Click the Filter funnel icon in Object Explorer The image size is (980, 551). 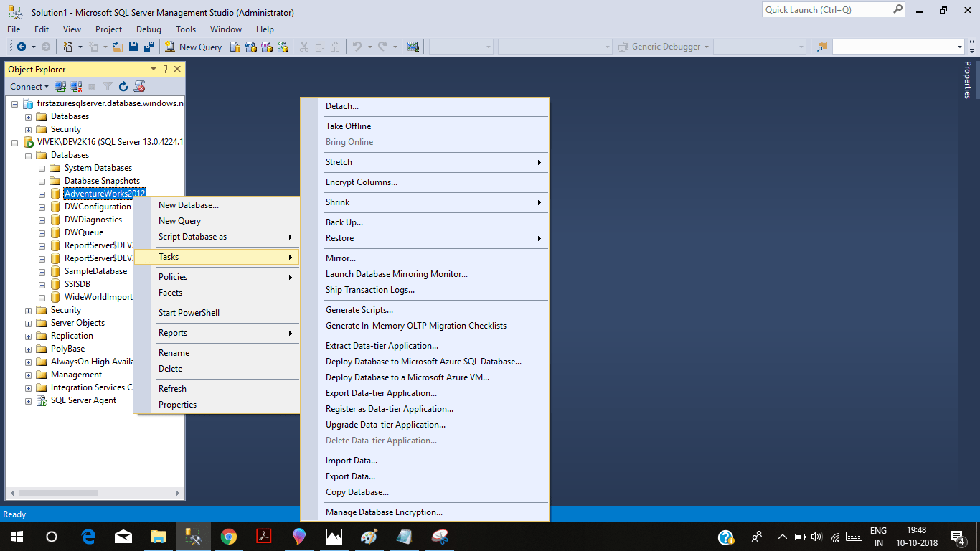click(108, 86)
